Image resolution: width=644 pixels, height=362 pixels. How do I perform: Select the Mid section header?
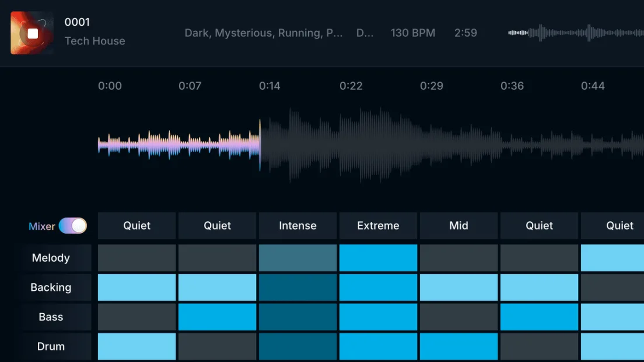tap(459, 225)
